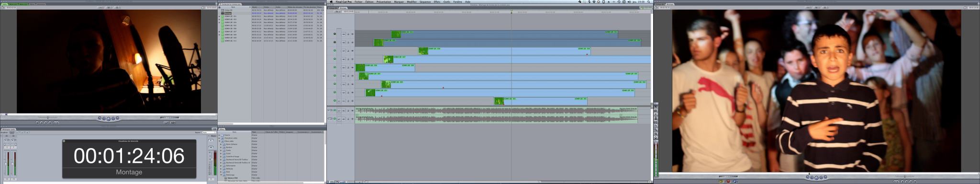This screenshot has height=184, width=980.
Task: Click the Spotlight search icon in menu bar
Action: pyautogui.click(x=648, y=2)
